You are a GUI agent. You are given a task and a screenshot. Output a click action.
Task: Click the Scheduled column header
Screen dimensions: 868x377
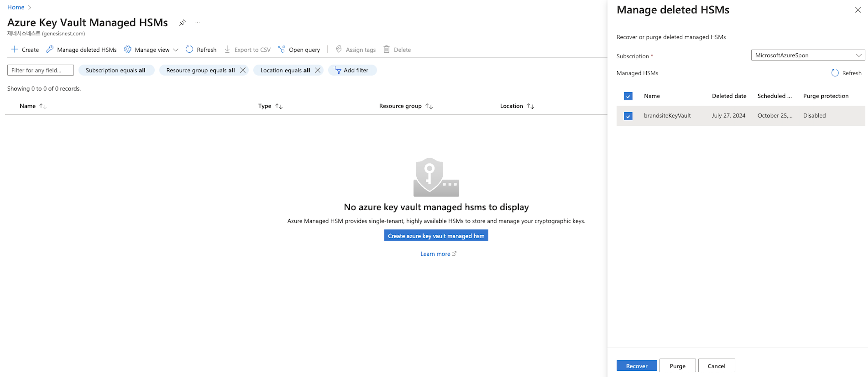click(774, 96)
